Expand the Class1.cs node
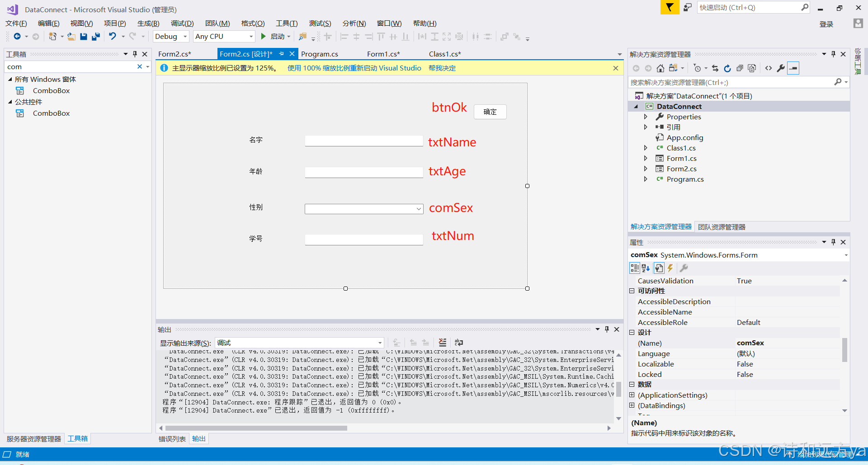Viewport: 868px width, 465px height. pos(646,148)
